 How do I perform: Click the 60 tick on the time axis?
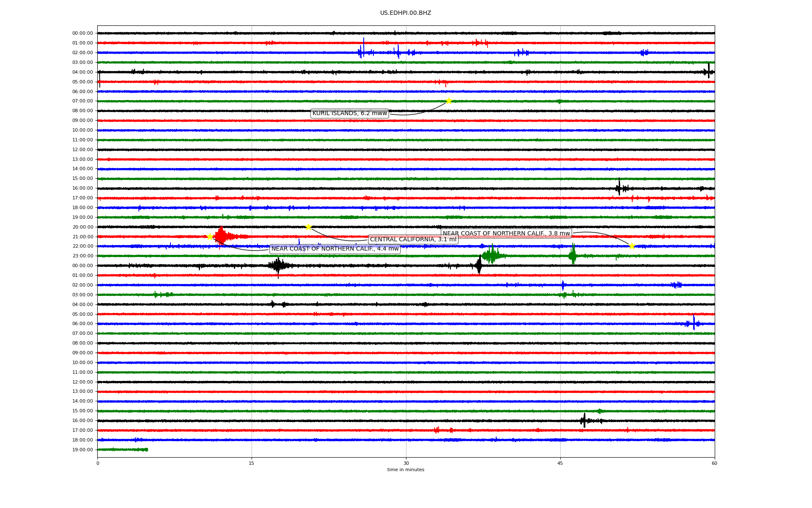[714, 463]
